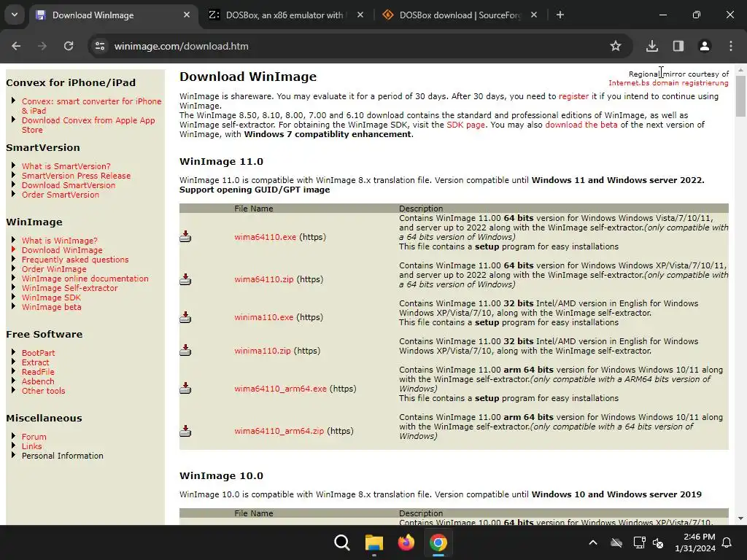
Task: View site information icon in address bar
Action: [100, 46]
